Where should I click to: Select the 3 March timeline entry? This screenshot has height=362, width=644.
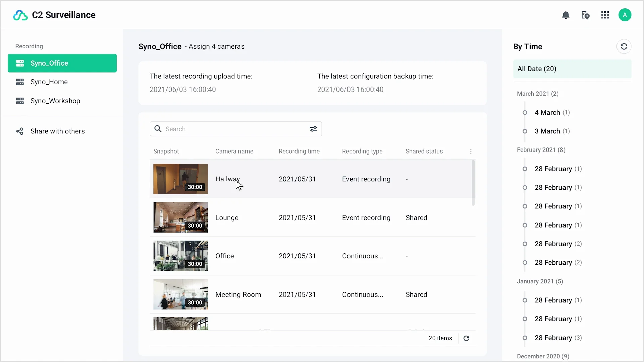(547, 131)
